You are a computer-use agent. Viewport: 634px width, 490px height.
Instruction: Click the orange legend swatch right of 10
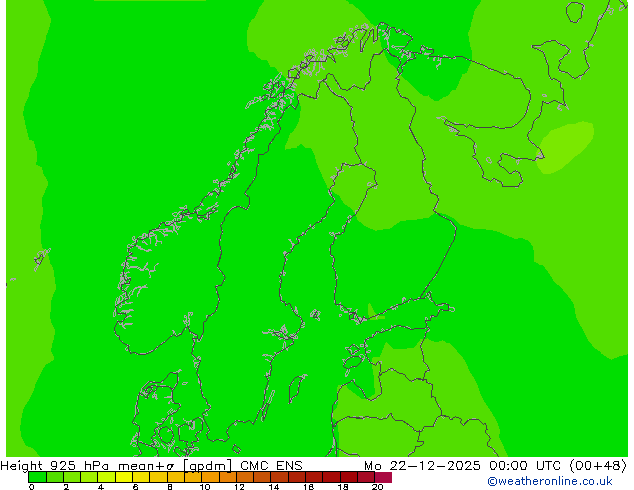click(x=210, y=477)
